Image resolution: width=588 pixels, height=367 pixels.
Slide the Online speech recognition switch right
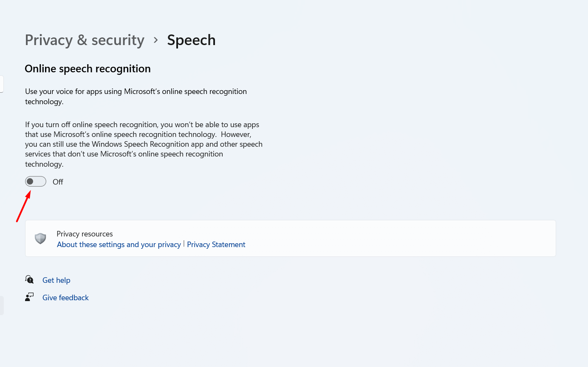tap(36, 181)
